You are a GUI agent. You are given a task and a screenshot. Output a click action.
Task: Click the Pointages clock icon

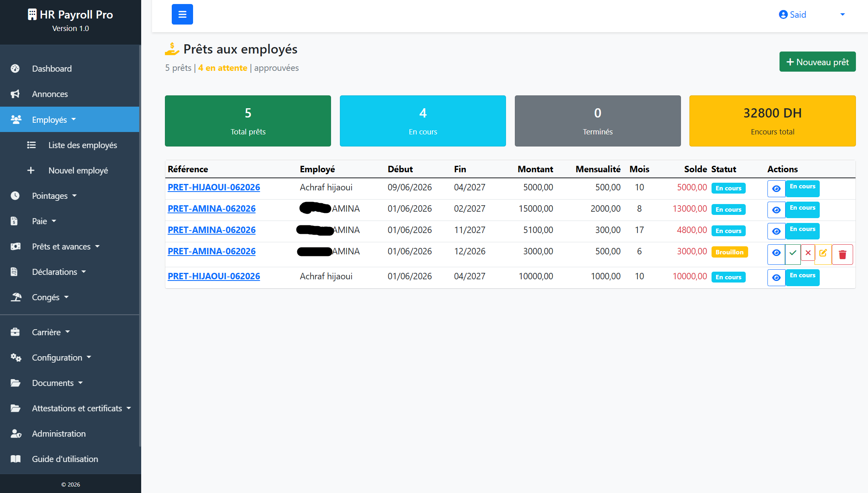pos(15,196)
